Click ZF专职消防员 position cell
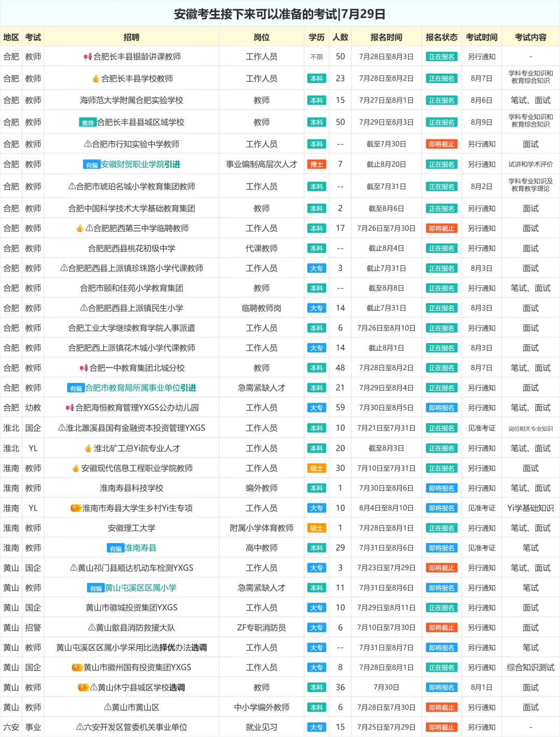 [262, 628]
